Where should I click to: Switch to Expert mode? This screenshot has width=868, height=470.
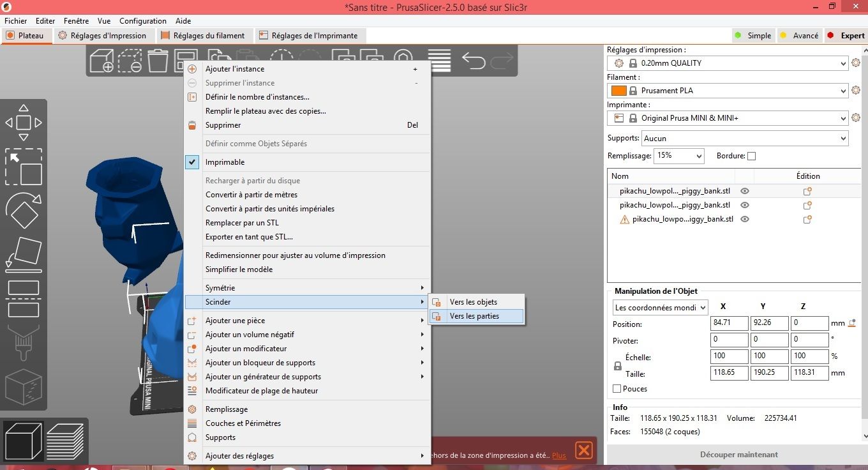click(x=846, y=36)
